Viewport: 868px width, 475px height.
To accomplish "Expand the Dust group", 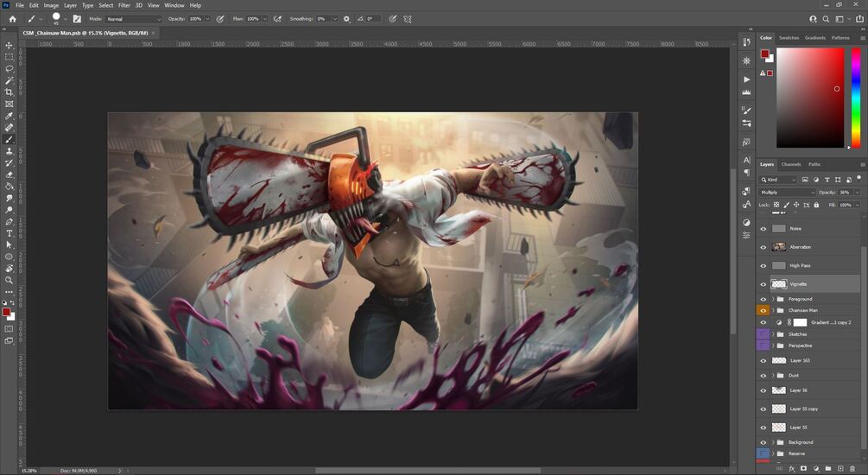I will (x=773, y=376).
